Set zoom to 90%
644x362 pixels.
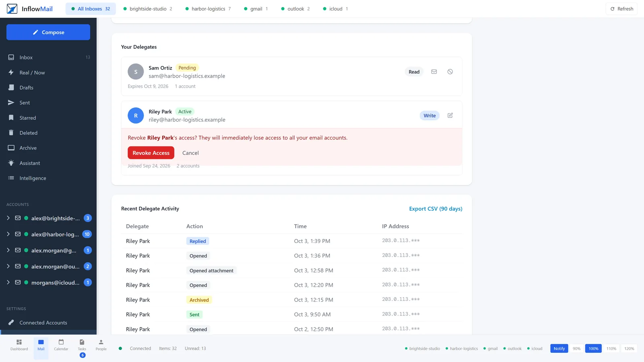(x=577, y=349)
